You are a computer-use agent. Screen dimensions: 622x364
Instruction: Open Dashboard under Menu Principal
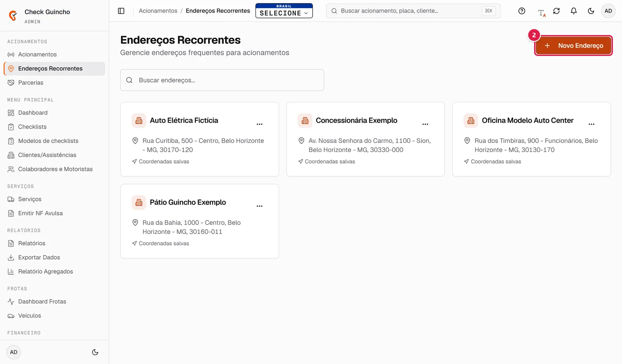coord(54,113)
